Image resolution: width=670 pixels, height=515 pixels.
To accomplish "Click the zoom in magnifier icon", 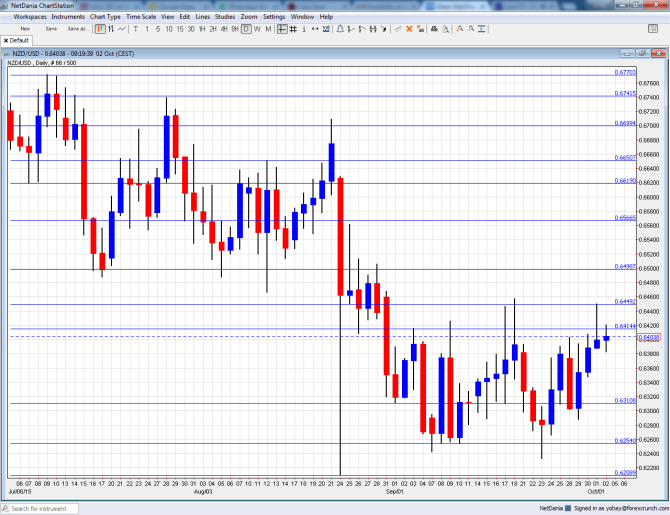I will 460,29.
